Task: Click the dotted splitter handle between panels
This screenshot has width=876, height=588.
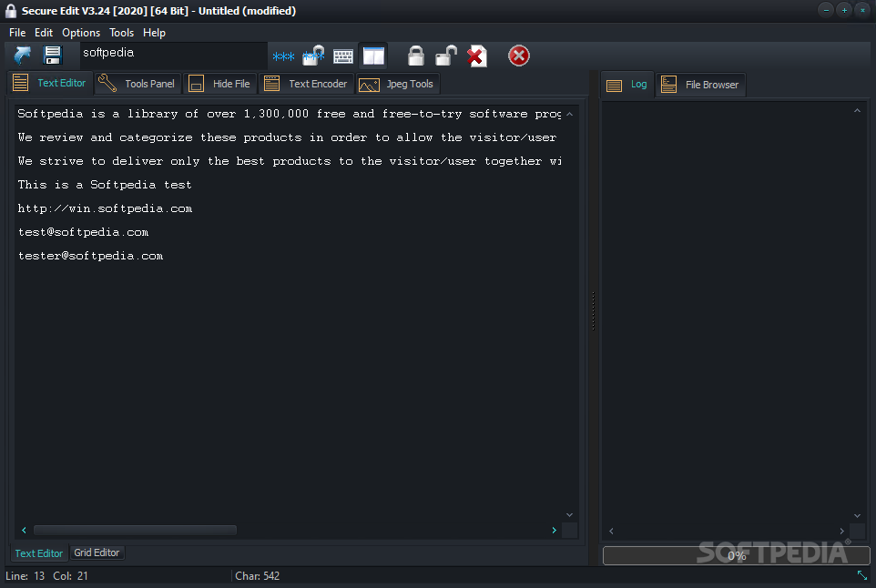Action: pos(593,310)
